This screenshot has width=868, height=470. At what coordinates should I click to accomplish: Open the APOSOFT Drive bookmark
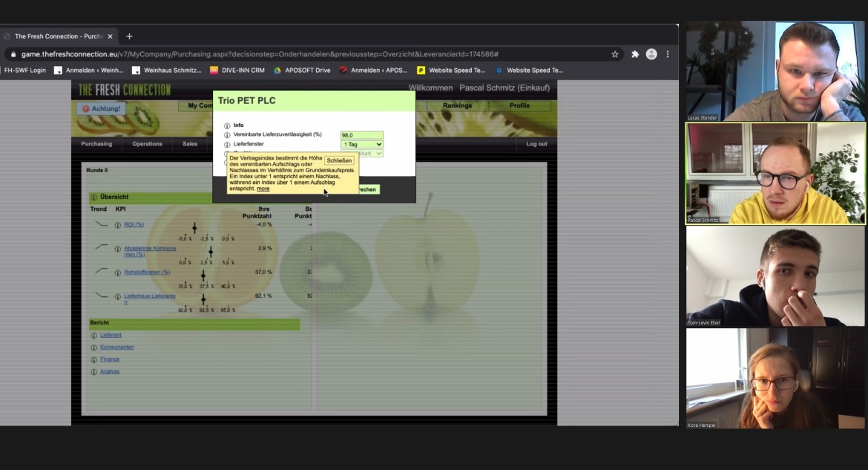[x=302, y=71]
